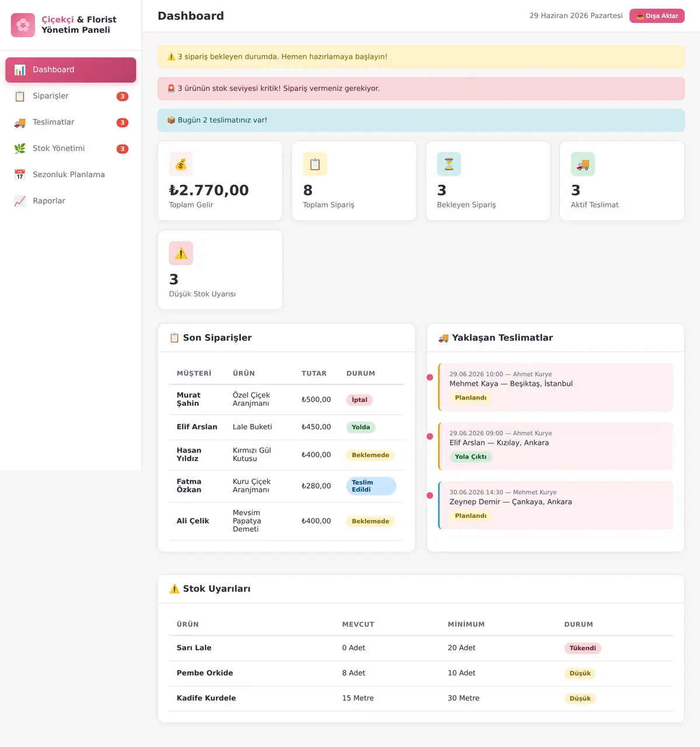Click the Siparişler clipboard icon in sidebar
Image resolution: width=700 pixels, height=747 pixels.
point(20,96)
